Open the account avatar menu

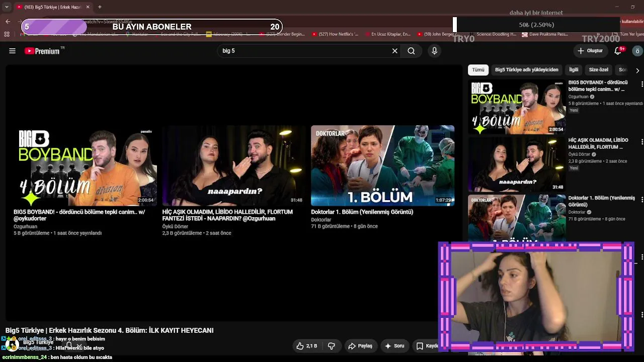pos(637,51)
